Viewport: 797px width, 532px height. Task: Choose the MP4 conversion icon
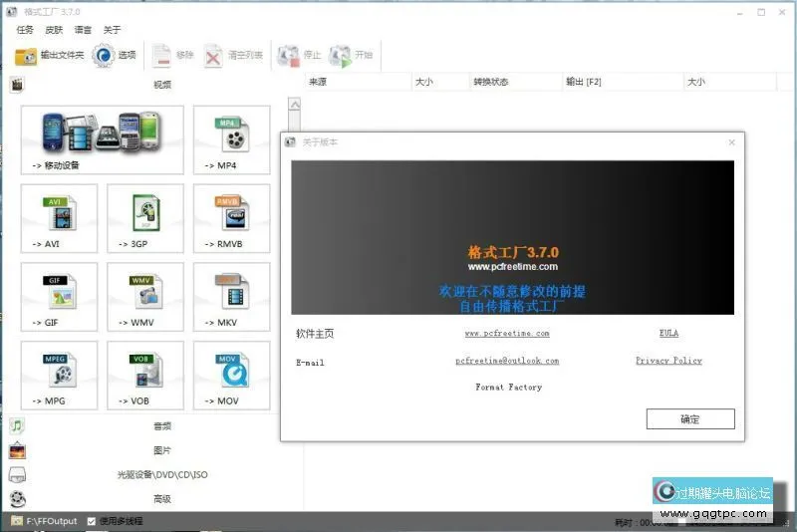pos(232,139)
